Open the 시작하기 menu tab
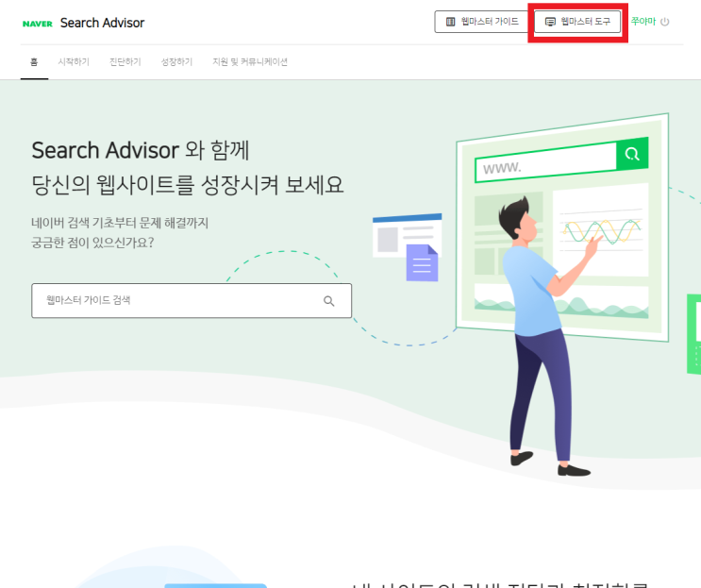Image resolution: width=701 pixels, height=588 pixels. pos(74,62)
